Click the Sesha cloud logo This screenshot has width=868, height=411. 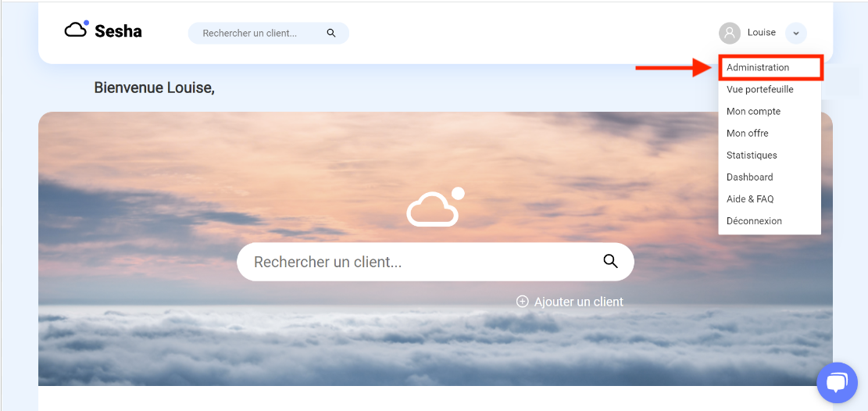coord(103,30)
